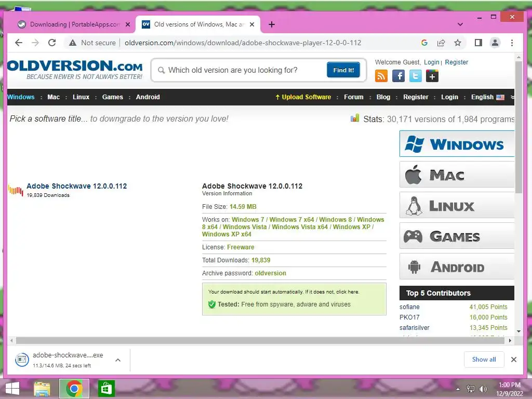This screenshot has width=532, height=399.
Task: Select the Linux nav menu item
Action: [x=81, y=97]
